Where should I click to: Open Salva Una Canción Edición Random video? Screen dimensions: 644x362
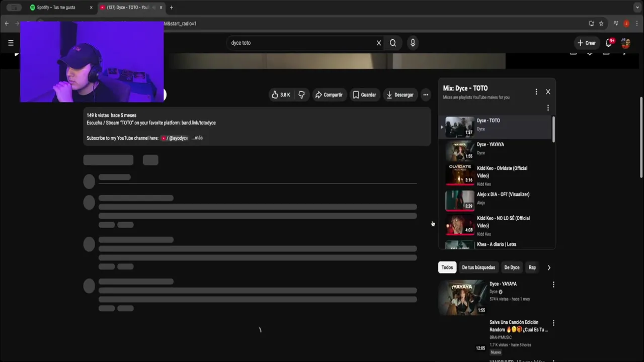point(518,326)
